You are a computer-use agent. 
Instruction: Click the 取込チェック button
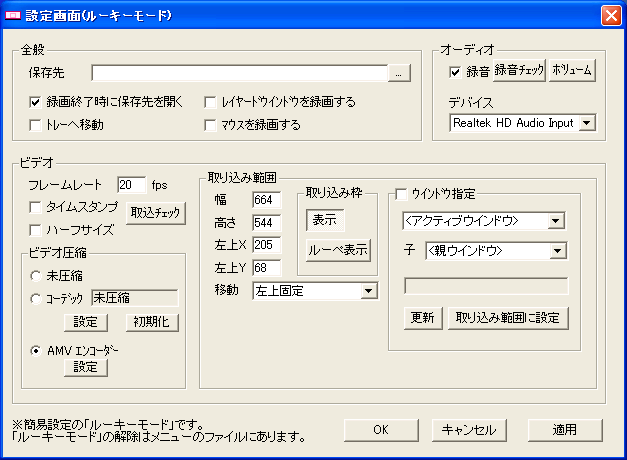click(156, 213)
